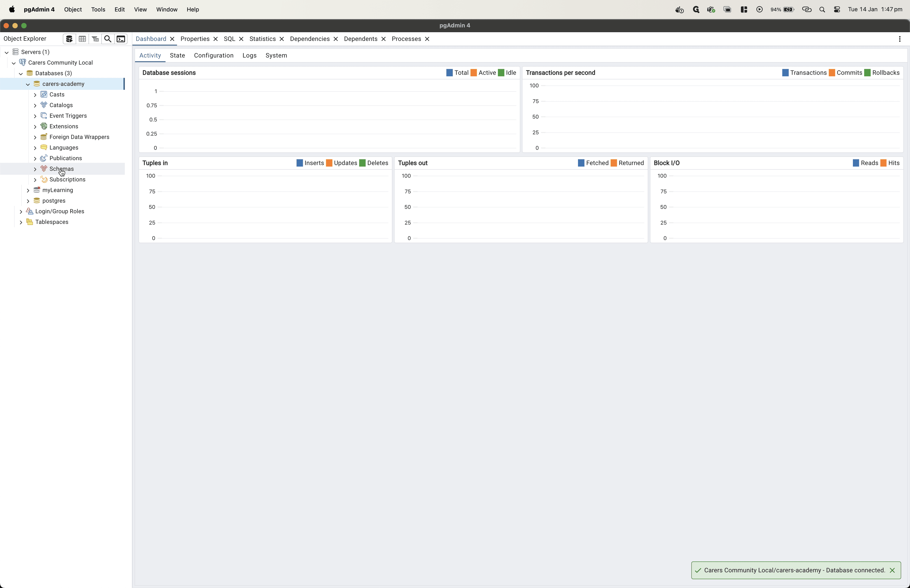Click the "Block I/O" chart title
Image resolution: width=910 pixels, height=588 pixels.
[666, 163]
